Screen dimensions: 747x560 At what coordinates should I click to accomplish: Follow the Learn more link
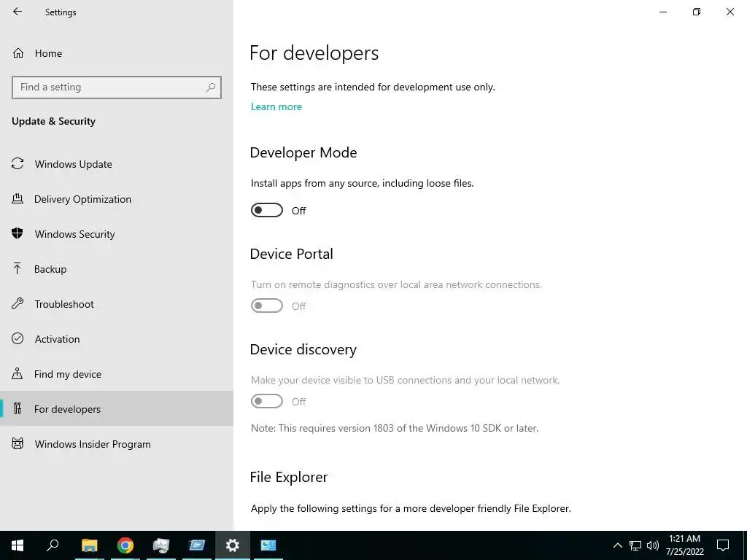pyautogui.click(x=276, y=106)
